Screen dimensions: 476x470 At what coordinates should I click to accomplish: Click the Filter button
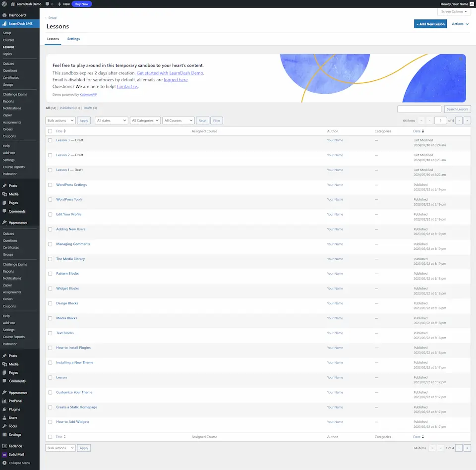217,120
